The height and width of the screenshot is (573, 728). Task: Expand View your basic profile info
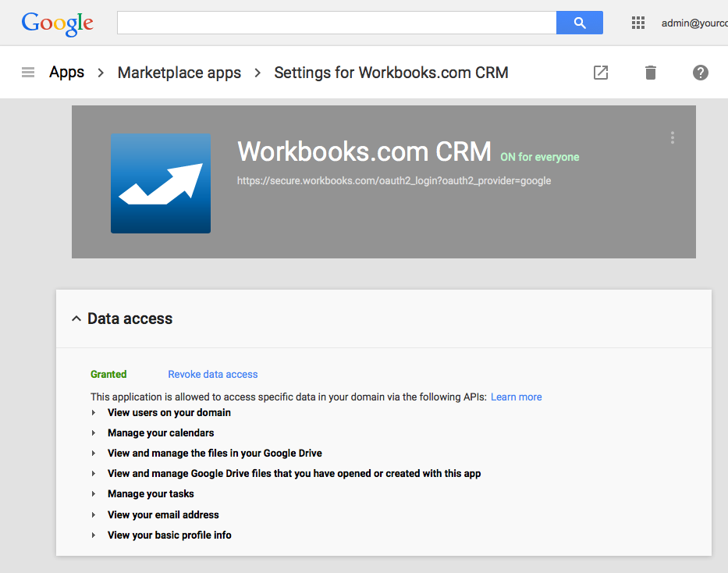pos(94,536)
